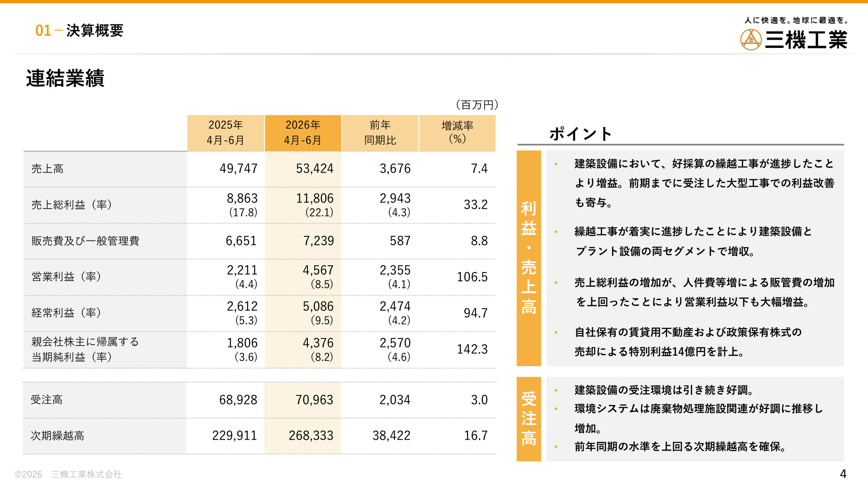Screen dimensions: 868x488
Task: Click the gross profit value "11,806"
Action: [315, 198]
